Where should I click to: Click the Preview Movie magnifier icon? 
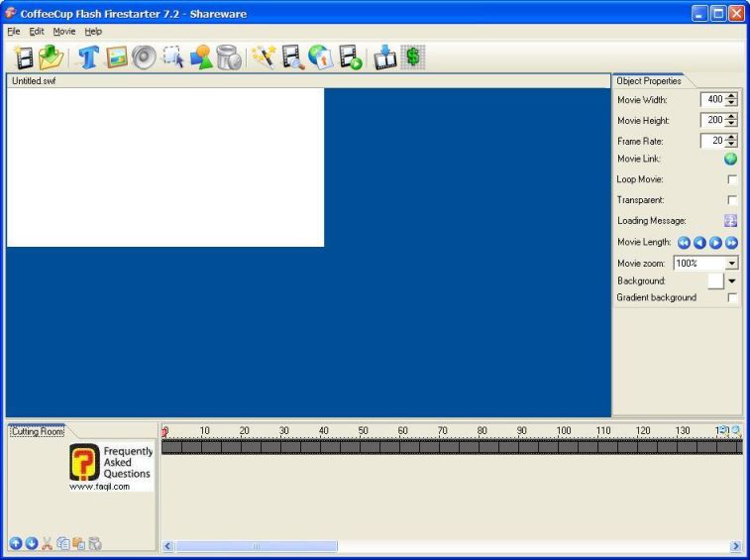(x=292, y=57)
